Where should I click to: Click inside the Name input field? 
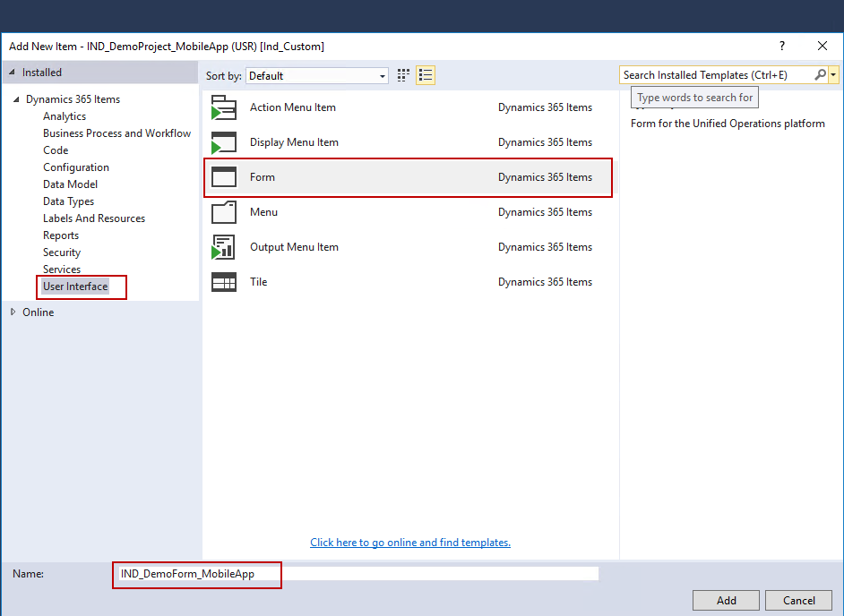(x=269, y=573)
